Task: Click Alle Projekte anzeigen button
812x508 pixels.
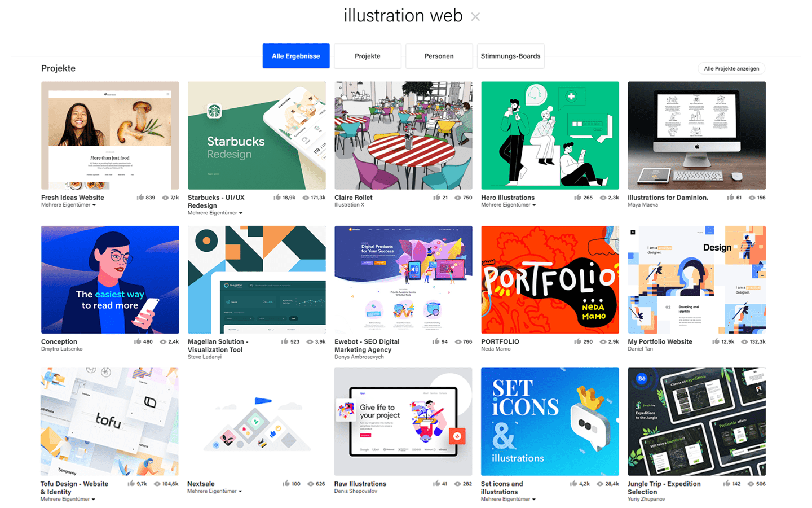Action: point(731,68)
